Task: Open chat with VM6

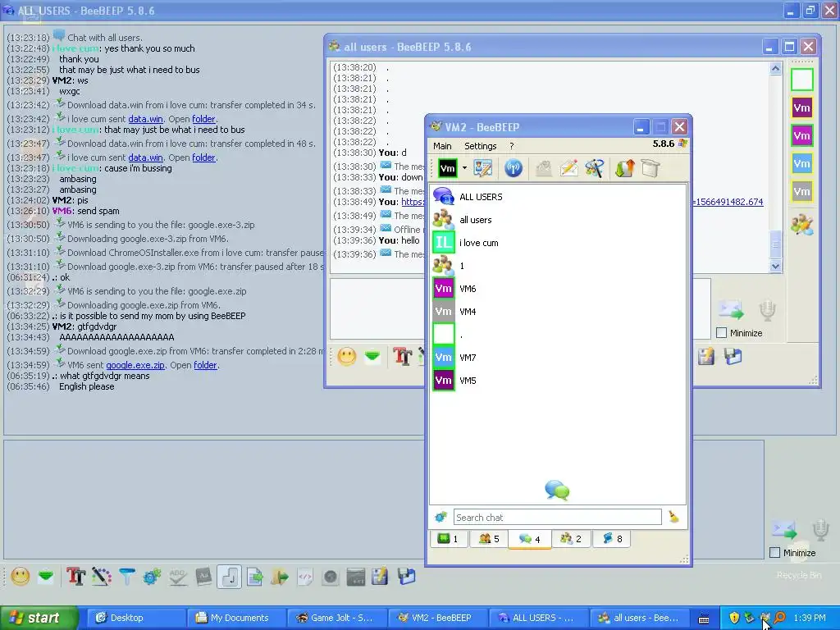Action: click(x=558, y=289)
